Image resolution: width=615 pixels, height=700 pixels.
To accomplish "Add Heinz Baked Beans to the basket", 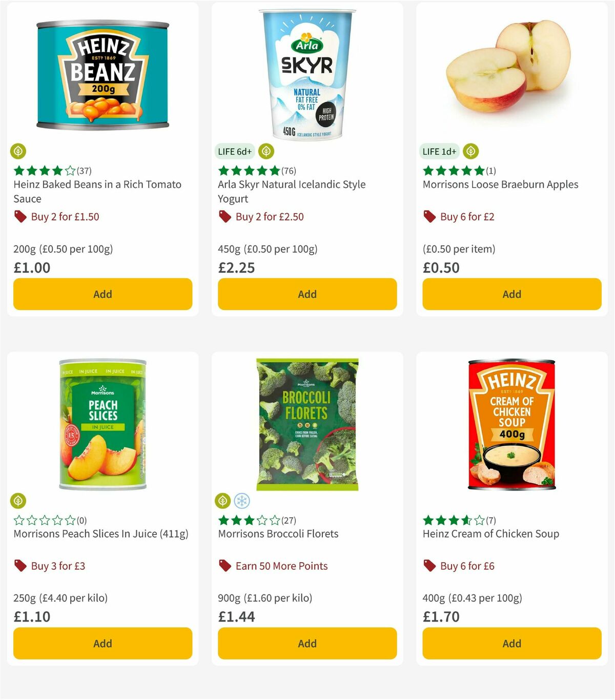I will (102, 294).
